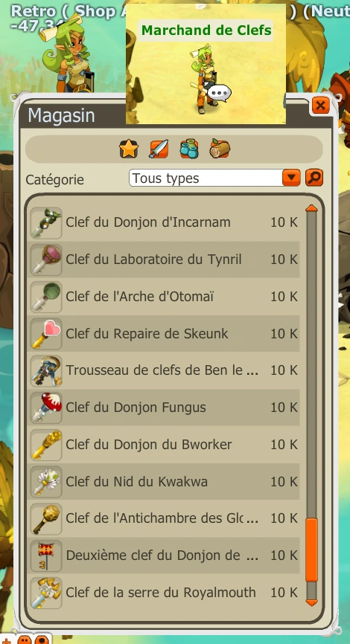Choose Clef du Donjon du Bworker entry
The height and width of the screenshot is (644, 350).
pyautogui.click(x=164, y=445)
